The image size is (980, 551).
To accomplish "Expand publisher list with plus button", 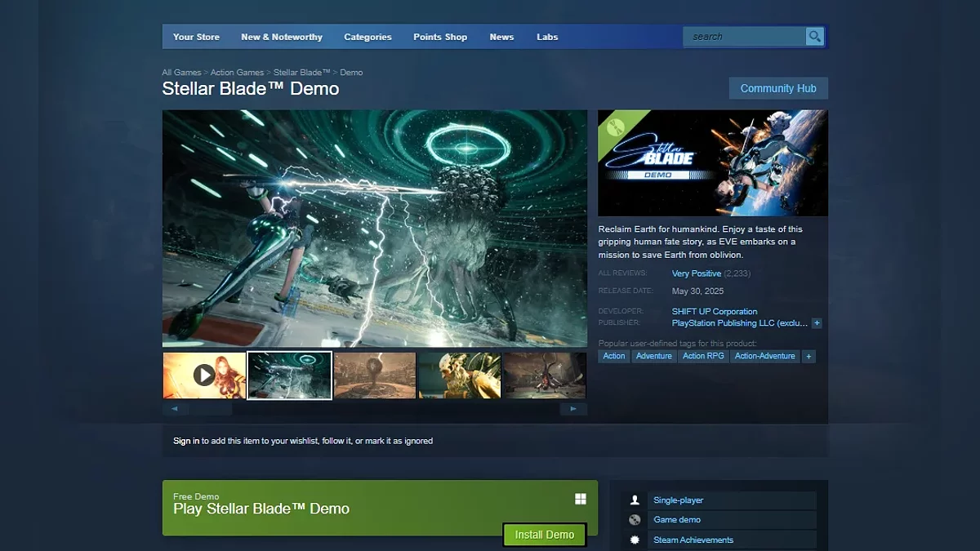I will 817,323.
